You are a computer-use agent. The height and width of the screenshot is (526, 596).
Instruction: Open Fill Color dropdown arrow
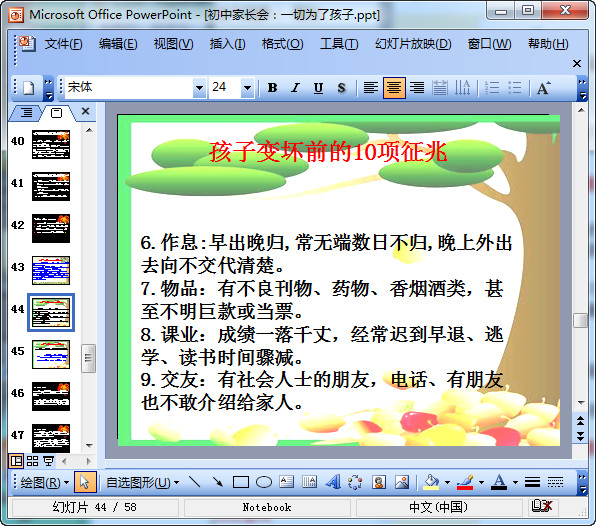447,483
